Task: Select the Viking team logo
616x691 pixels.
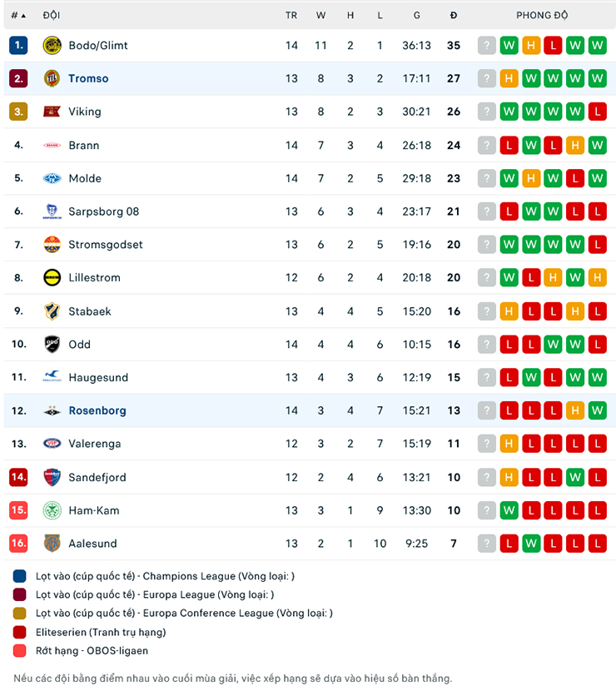Action: pyautogui.click(x=52, y=111)
